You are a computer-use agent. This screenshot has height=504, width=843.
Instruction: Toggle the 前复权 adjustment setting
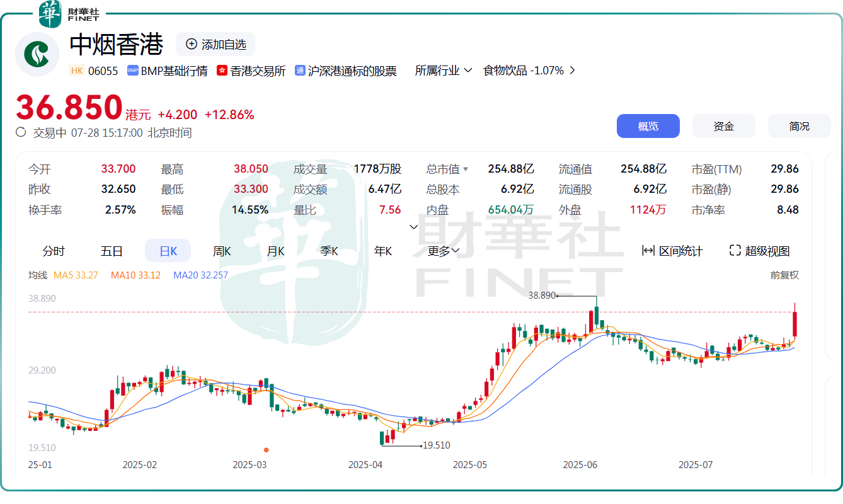click(x=784, y=275)
